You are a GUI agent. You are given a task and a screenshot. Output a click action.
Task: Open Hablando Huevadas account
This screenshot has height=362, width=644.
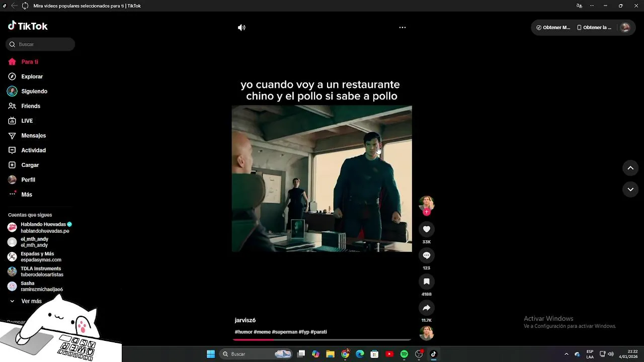[x=40, y=228]
